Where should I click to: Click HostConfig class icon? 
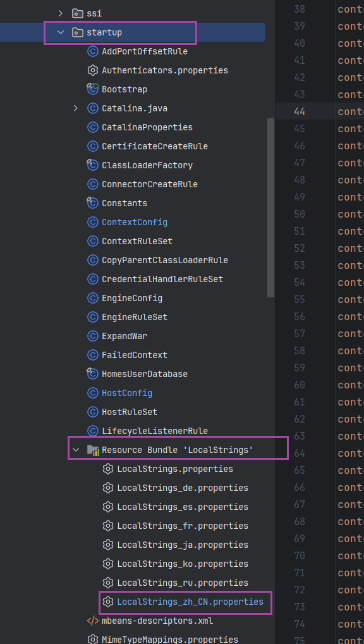click(93, 393)
